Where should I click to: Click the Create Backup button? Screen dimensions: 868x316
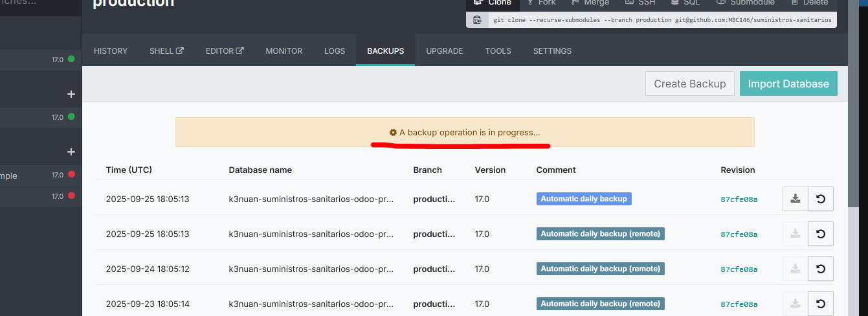(x=689, y=84)
